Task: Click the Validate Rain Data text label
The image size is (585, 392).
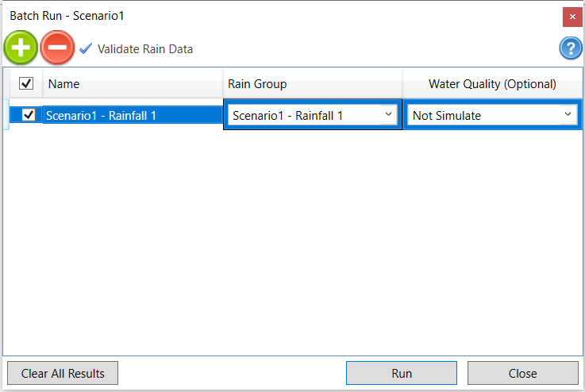Action: 145,49
